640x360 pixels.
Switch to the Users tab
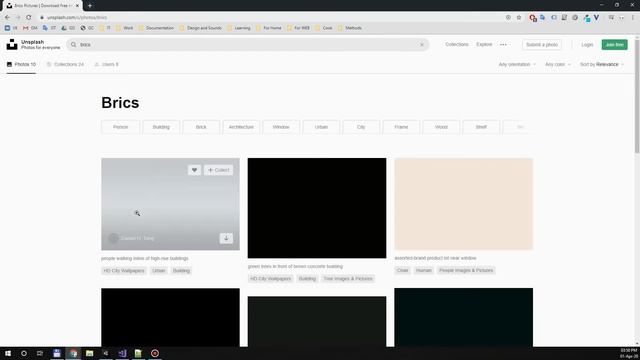pos(107,64)
